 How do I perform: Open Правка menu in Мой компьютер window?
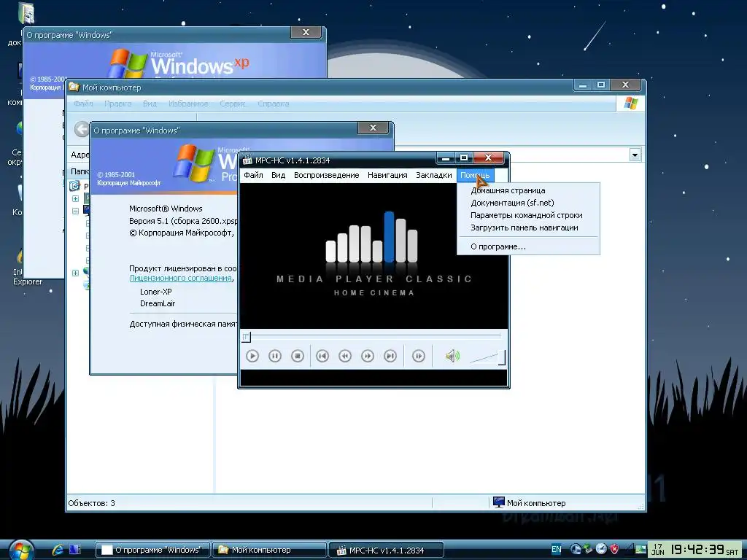pyautogui.click(x=117, y=104)
